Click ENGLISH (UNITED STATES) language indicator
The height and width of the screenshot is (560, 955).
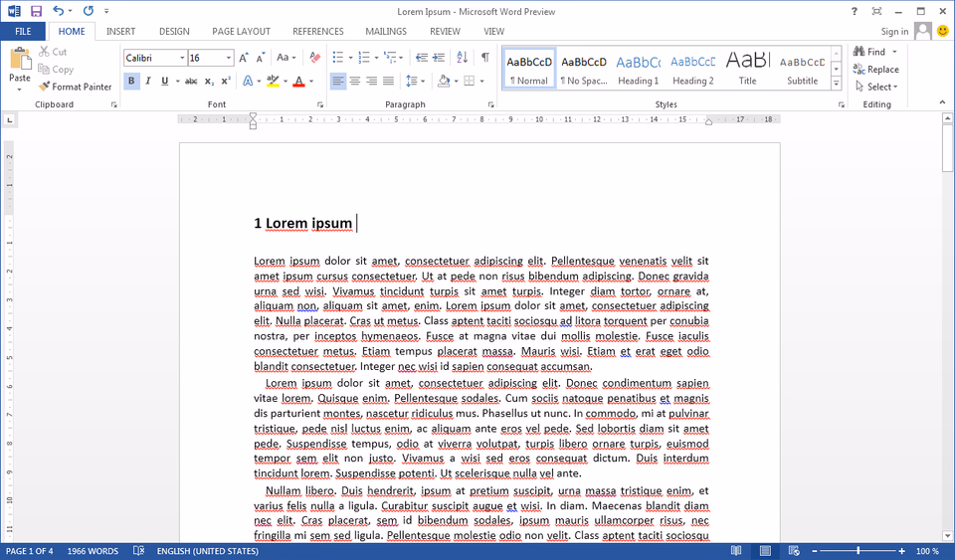click(208, 551)
